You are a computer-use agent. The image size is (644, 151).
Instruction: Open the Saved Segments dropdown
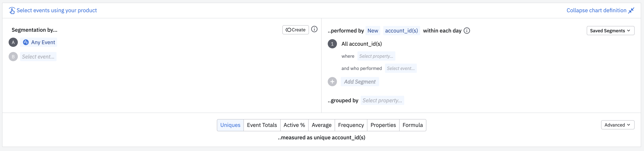pyautogui.click(x=610, y=31)
